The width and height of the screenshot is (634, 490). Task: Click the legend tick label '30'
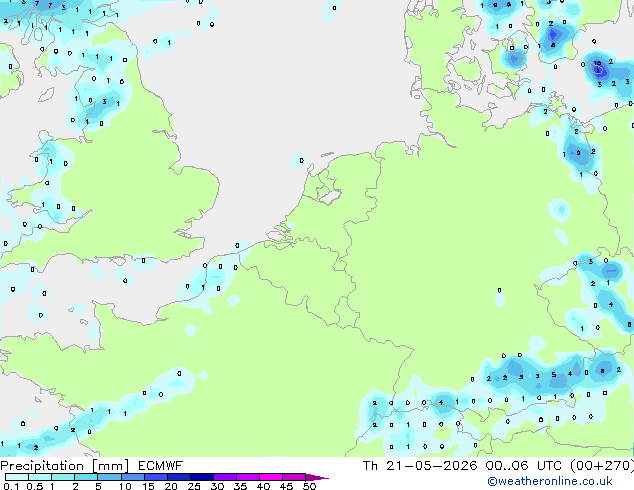218,486
